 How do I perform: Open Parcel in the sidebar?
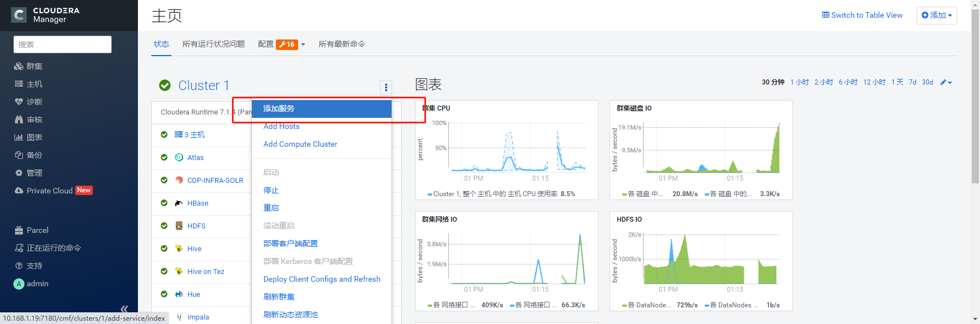(32, 230)
